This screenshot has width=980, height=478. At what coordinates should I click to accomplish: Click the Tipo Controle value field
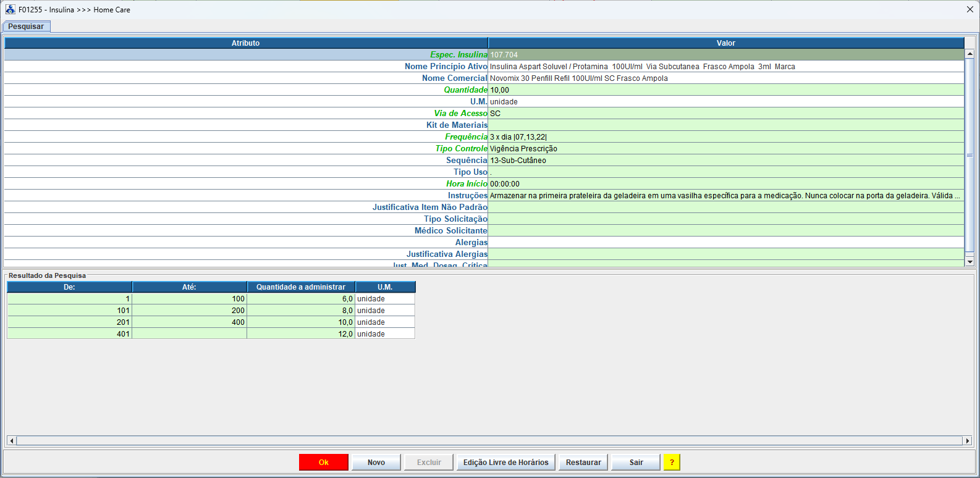click(x=725, y=149)
